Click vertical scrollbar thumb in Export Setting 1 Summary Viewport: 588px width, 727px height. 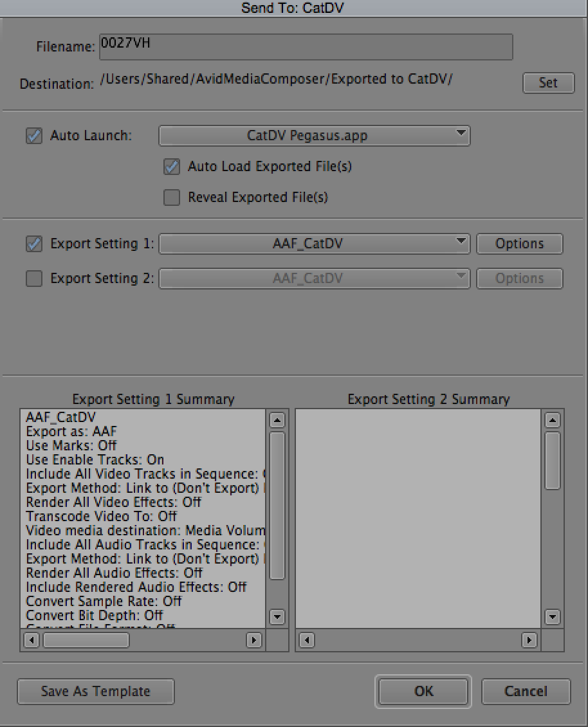[277, 506]
